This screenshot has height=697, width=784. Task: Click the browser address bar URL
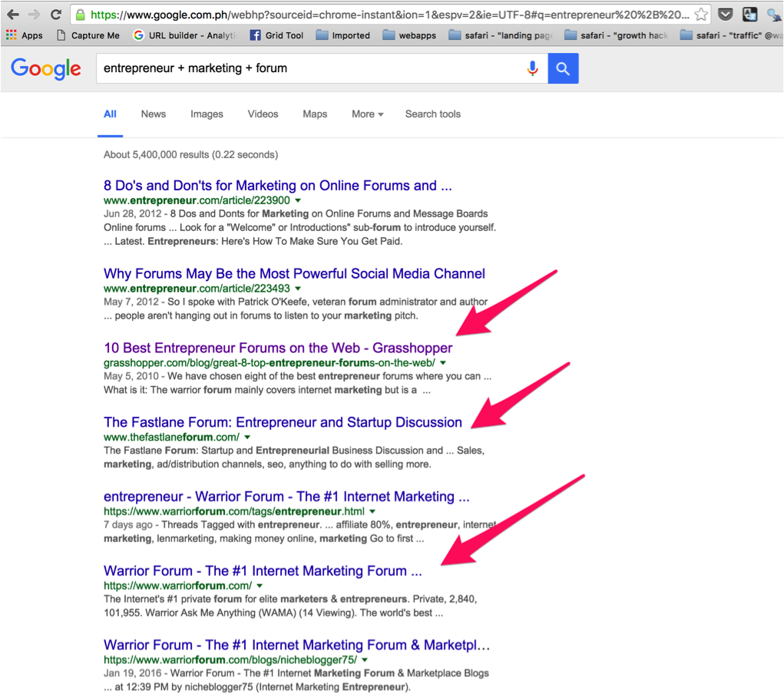389,15
